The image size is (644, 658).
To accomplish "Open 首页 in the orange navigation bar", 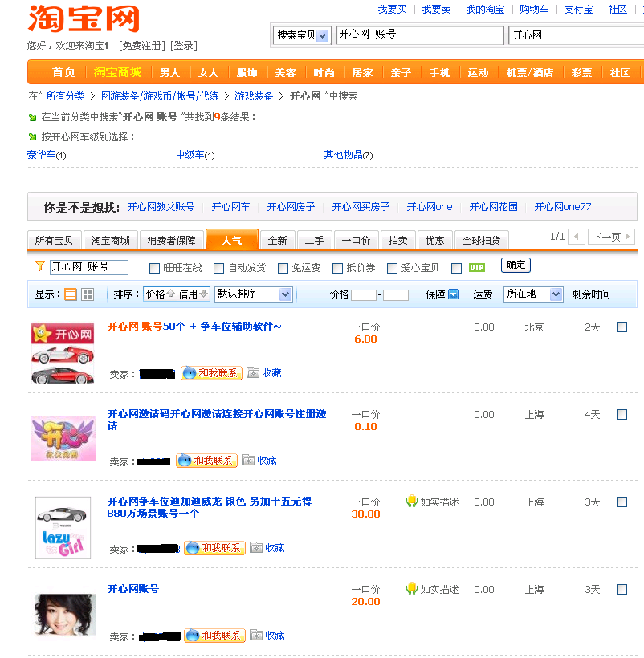I will point(63,72).
